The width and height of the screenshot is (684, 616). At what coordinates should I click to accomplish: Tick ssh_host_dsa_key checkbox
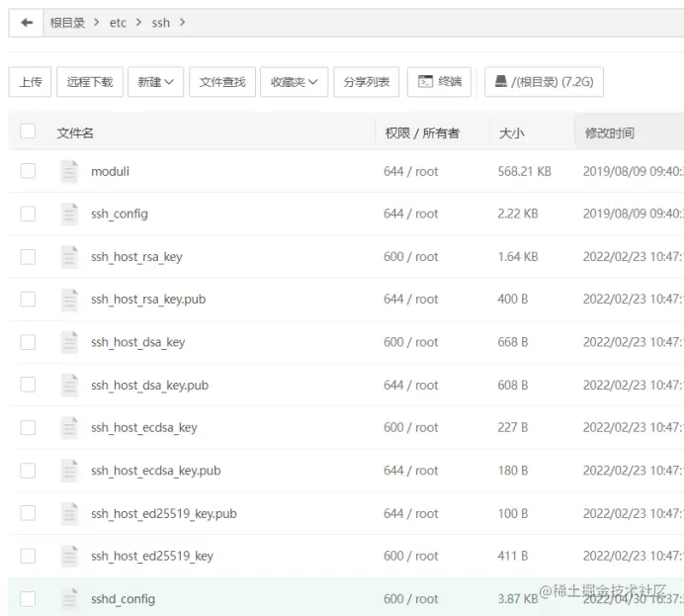click(28, 342)
